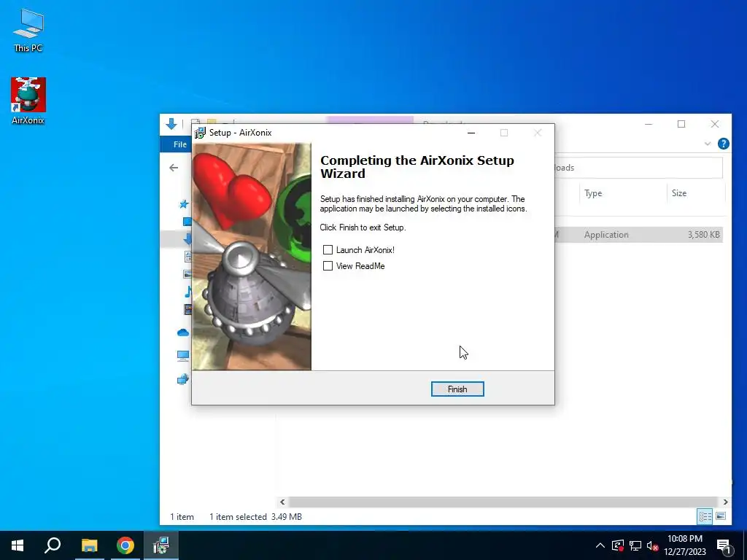The width and height of the screenshot is (747, 560).
Task: Minimize the Setup - AirXonix window
Action: [471, 133]
